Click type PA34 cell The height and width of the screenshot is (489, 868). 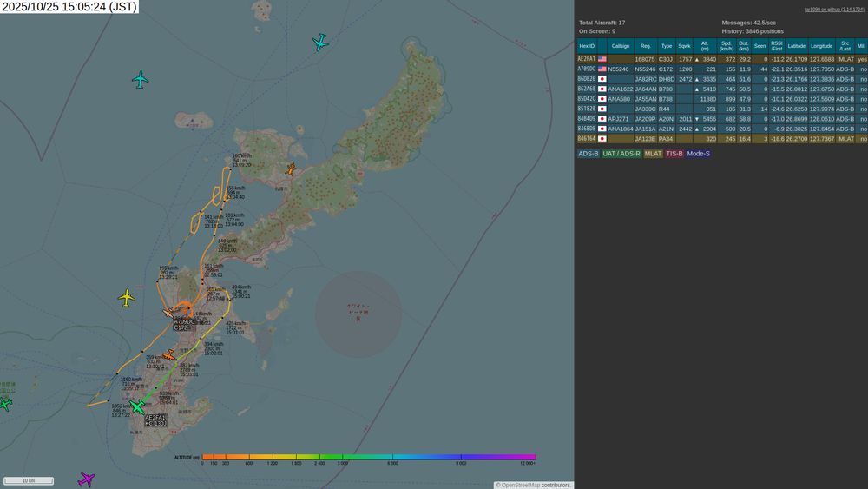[x=666, y=139]
